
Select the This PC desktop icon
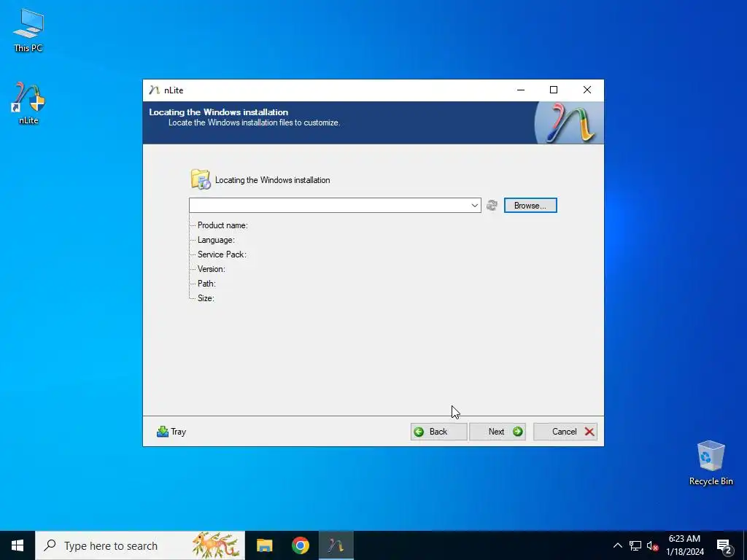28,31
